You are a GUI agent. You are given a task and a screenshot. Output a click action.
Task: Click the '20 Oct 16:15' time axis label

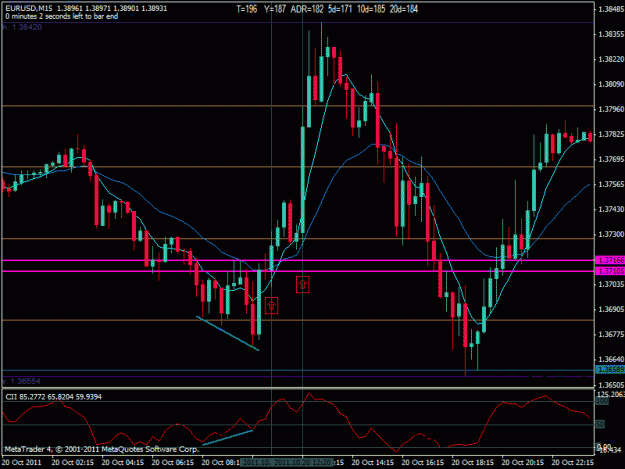coord(423,462)
